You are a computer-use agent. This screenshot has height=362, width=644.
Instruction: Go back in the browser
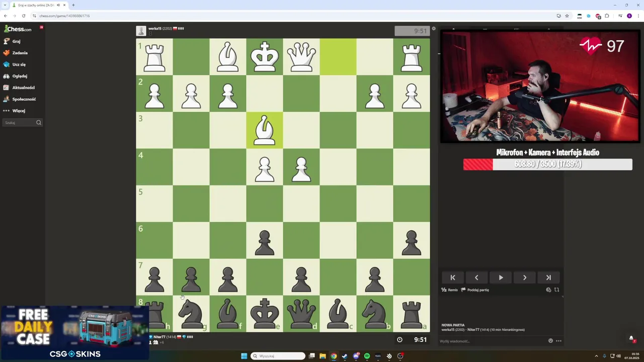pos(6,16)
